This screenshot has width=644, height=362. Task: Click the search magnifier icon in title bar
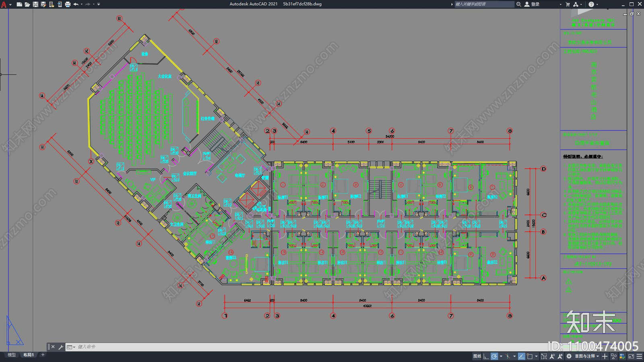pyautogui.click(x=519, y=4)
